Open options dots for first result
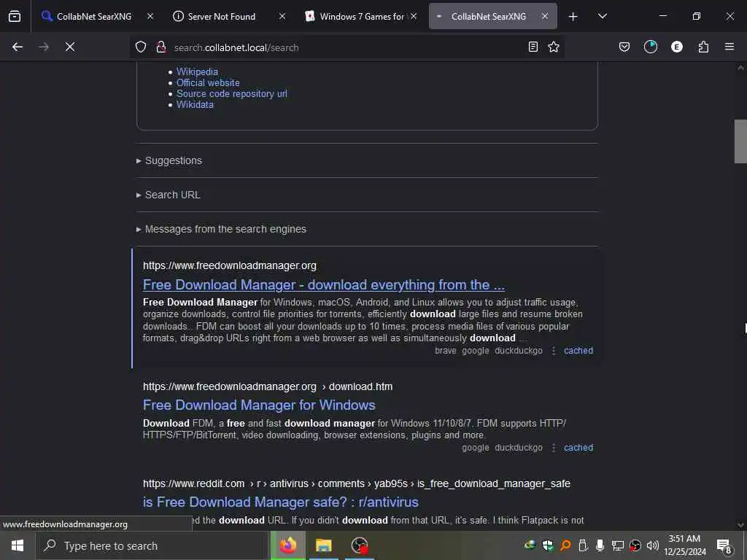747x560 pixels. [553, 351]
